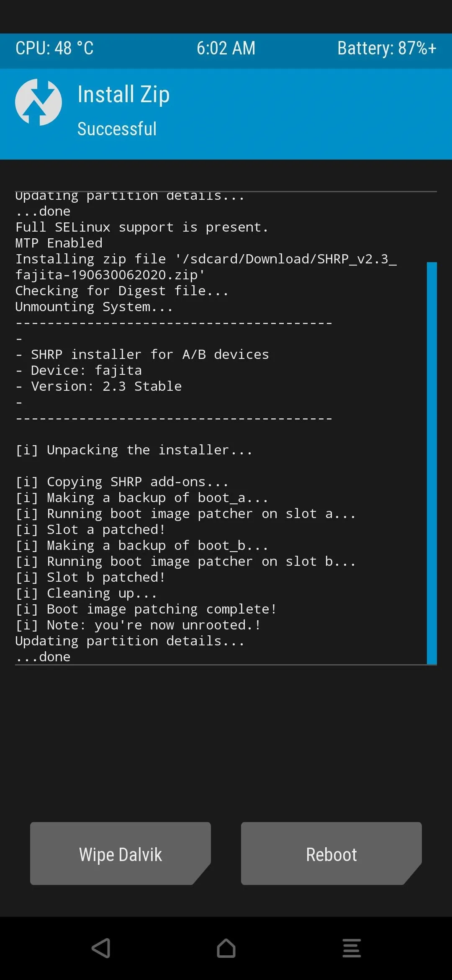Tap the Install Zip title
The width and height of the screenshot is (452, 980).
(x=124, y=95)
